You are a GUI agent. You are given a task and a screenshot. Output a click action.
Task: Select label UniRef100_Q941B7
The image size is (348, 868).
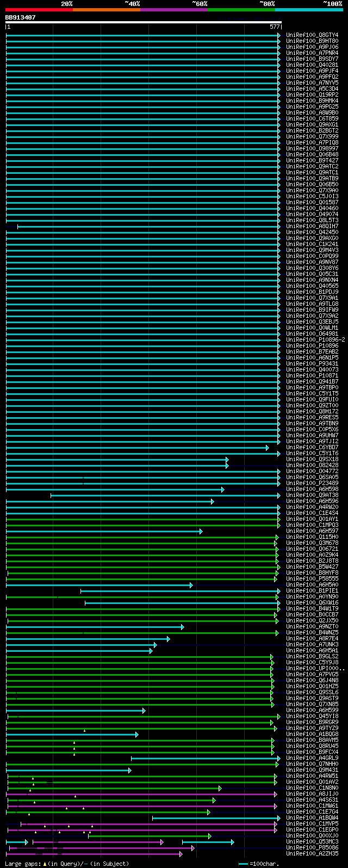(x=312, y=381)
